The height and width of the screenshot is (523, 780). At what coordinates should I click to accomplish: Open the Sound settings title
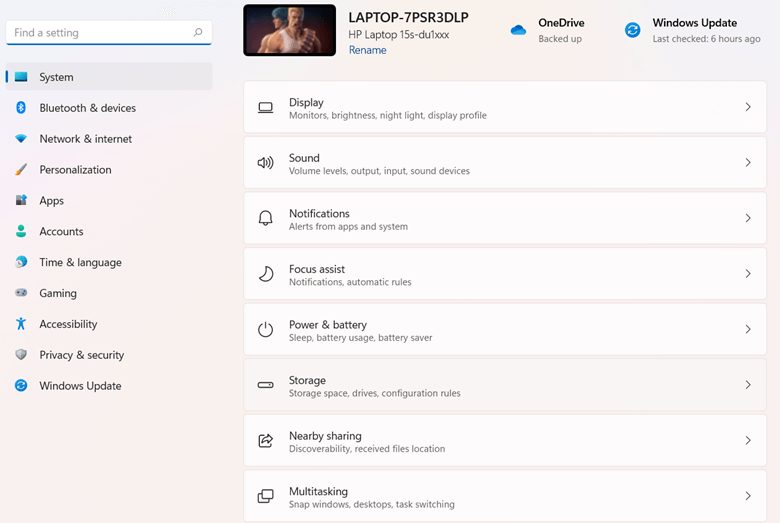point(304,158)
